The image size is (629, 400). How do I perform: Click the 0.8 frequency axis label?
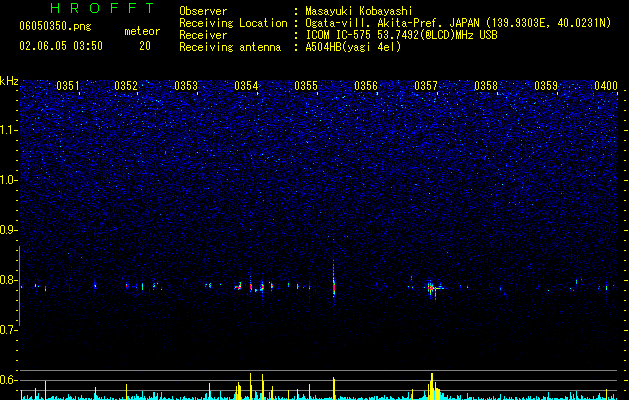[8, 280]
